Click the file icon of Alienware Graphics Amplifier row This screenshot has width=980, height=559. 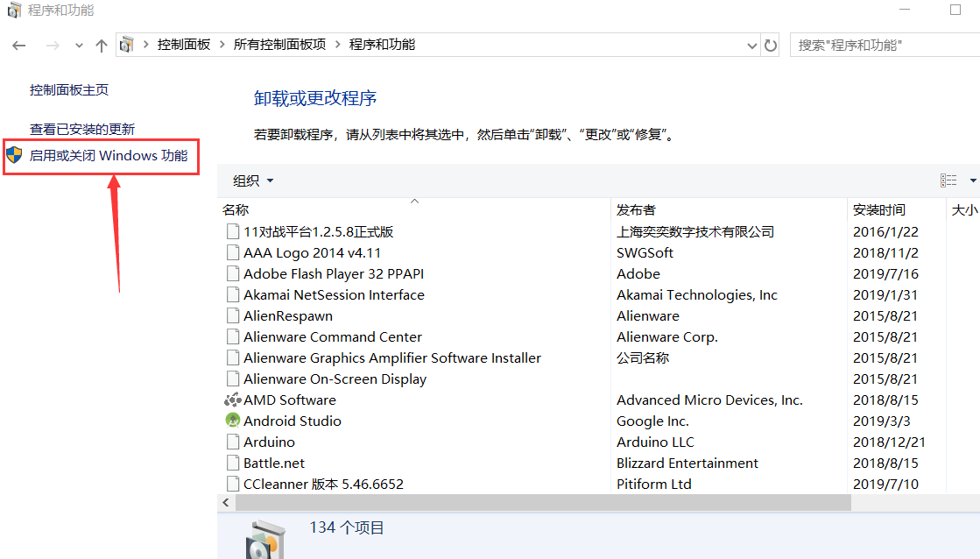(x=232, y=357)
